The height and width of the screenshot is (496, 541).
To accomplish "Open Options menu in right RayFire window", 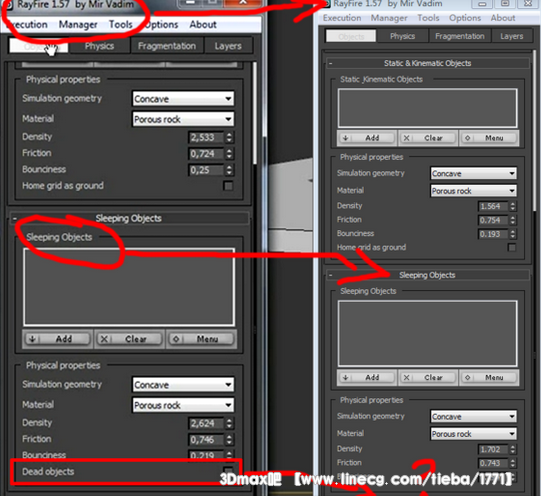I will pos(465,18).
